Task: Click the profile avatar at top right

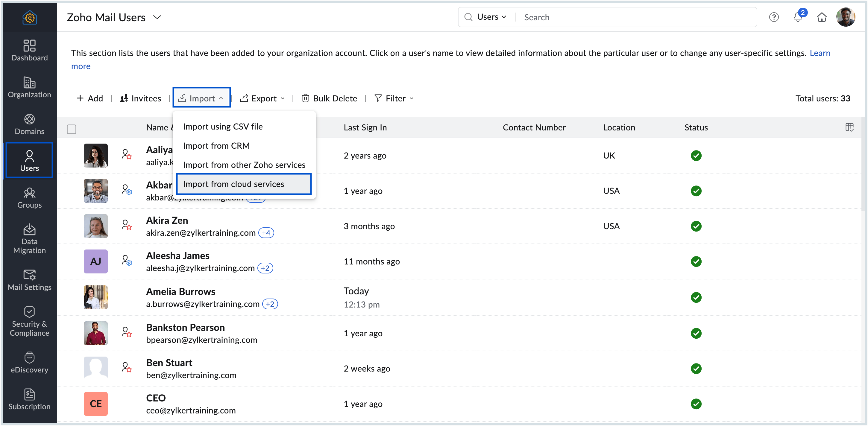Action: coord(846,17)
